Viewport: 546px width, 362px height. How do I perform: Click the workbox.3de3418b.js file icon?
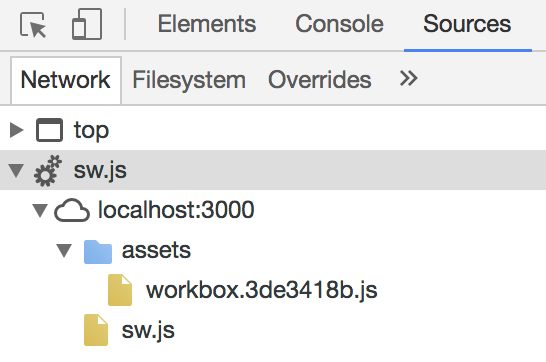(120, 290)
